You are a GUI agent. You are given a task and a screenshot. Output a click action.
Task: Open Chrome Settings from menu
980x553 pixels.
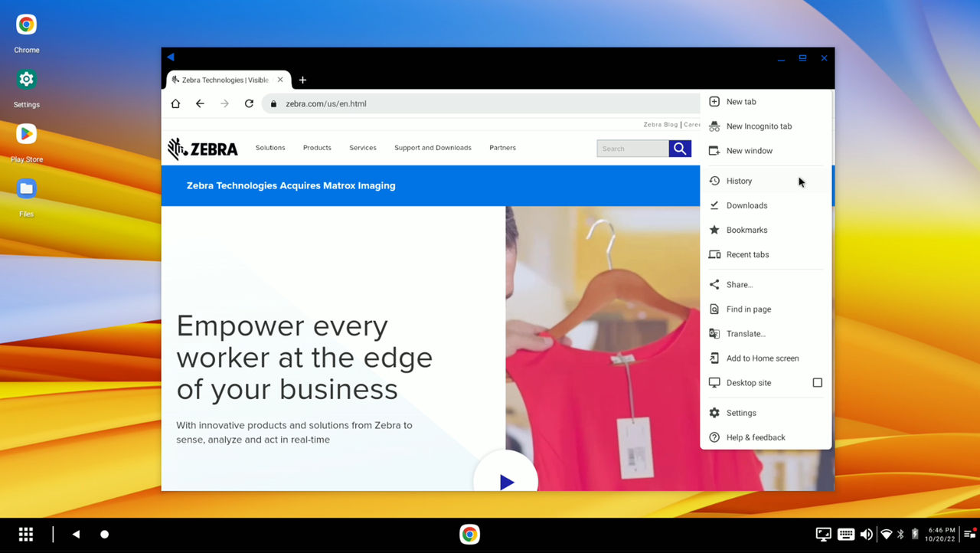tap(766, 413)
